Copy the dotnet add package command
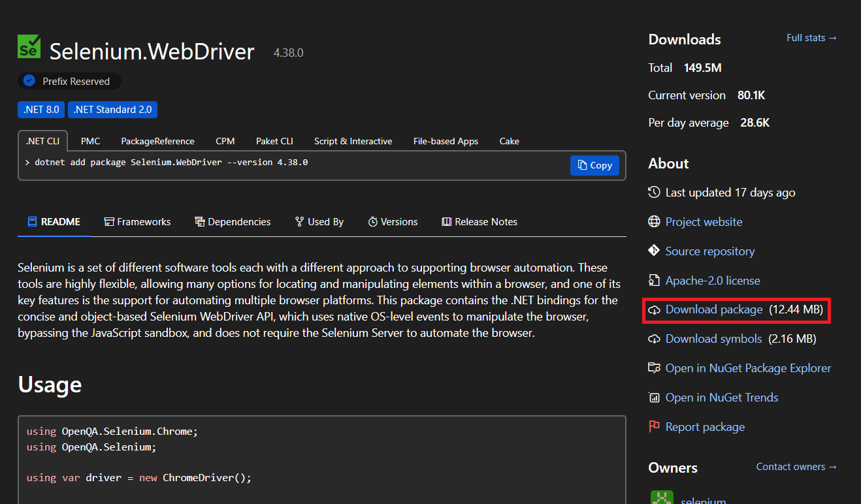 tap(594, 165)
